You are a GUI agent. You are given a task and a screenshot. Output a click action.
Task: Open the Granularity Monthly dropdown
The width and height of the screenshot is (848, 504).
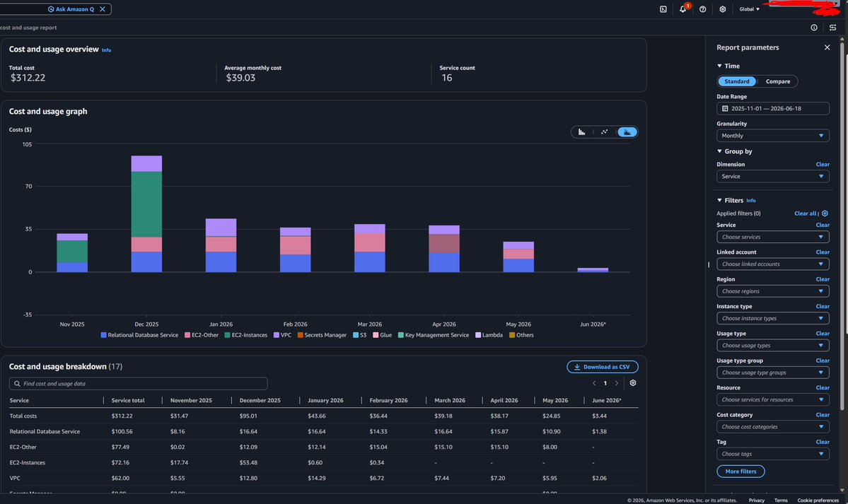pos(773,136)
